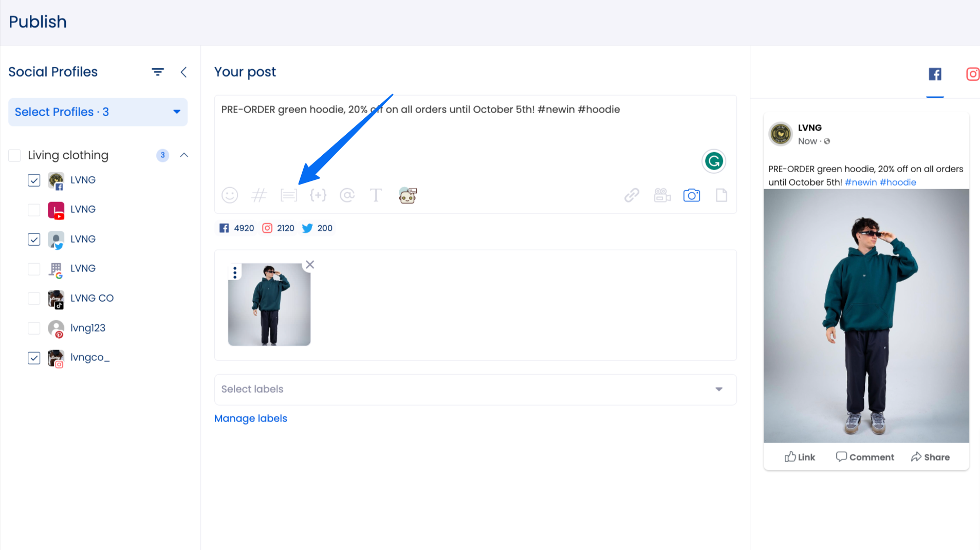Switch to Facebook preview tab
980x550 pixels.
(x=935, y=75)
